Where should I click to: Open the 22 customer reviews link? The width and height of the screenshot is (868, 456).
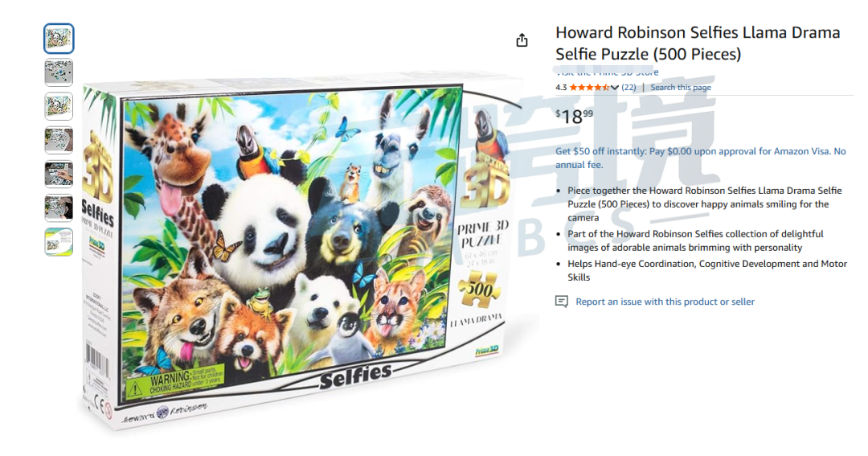tap(628, 88)
